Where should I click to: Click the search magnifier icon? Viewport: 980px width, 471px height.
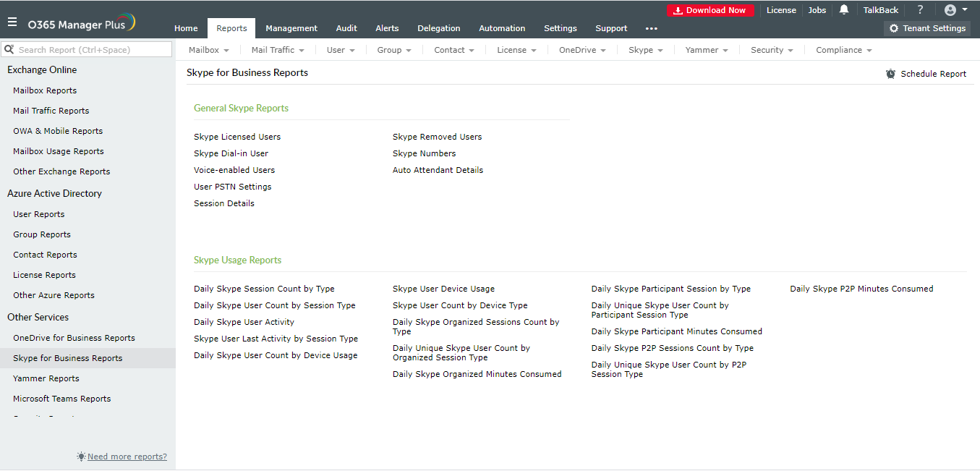click(x=9, y=49)
